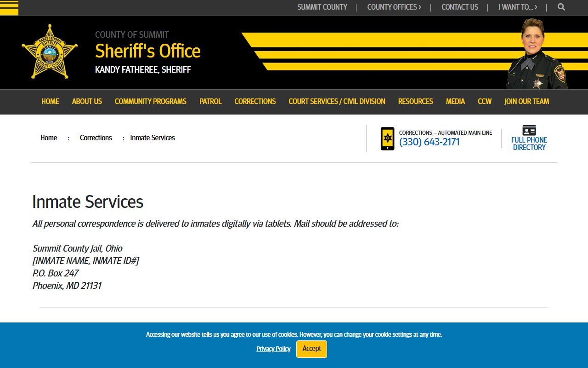Open the CCW menu item
Viewport: 588px width, 368px height.
(485, 101)
